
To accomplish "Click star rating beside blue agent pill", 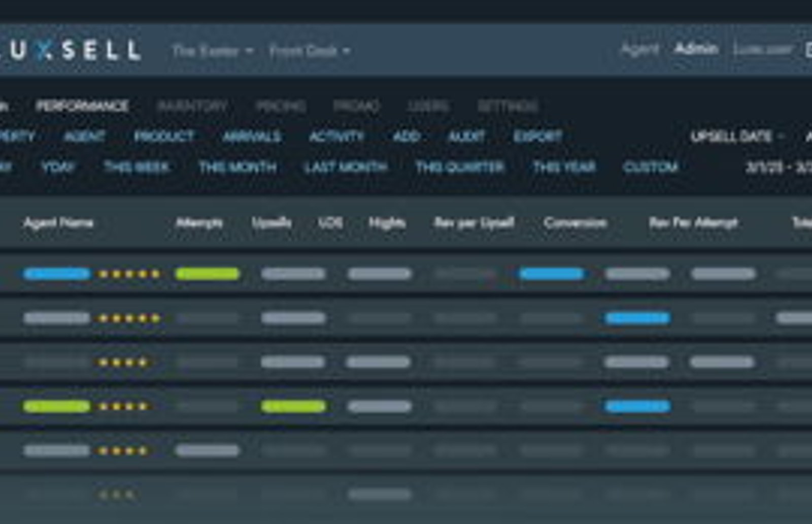I will 129,274.
